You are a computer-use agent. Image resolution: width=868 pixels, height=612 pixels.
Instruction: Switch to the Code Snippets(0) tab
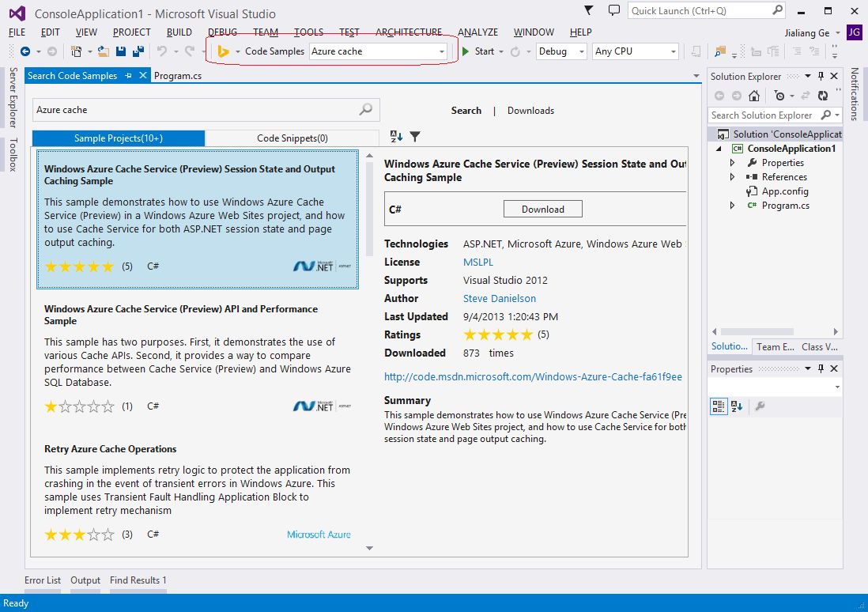pos(292,138)
